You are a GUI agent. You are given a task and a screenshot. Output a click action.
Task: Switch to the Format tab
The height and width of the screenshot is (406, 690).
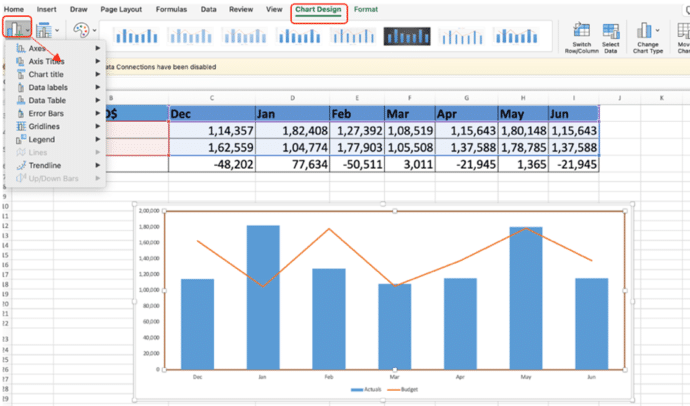click(x=366, y=9)
